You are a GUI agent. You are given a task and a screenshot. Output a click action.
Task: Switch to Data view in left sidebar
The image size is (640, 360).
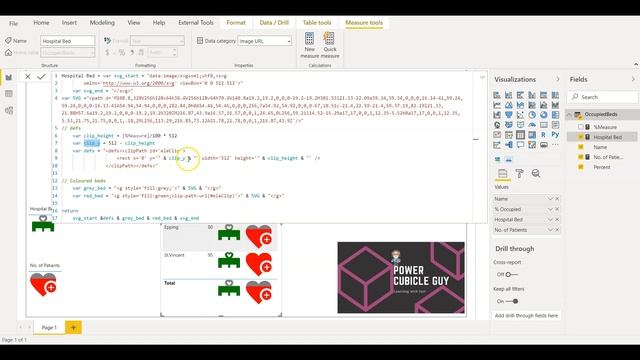(9, 94)
